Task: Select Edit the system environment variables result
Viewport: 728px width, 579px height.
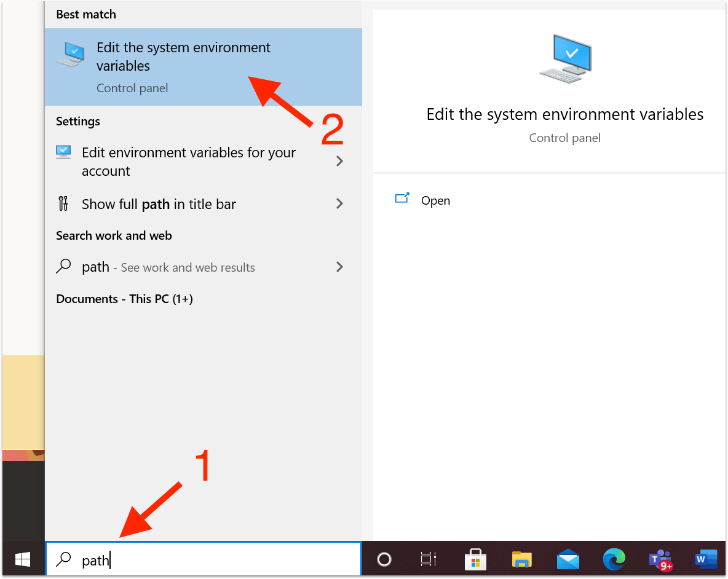Action: [x=204, y=67]
